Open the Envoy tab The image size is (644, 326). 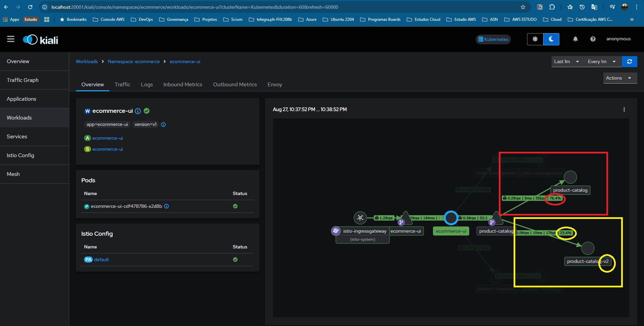[x=275, y=85]
